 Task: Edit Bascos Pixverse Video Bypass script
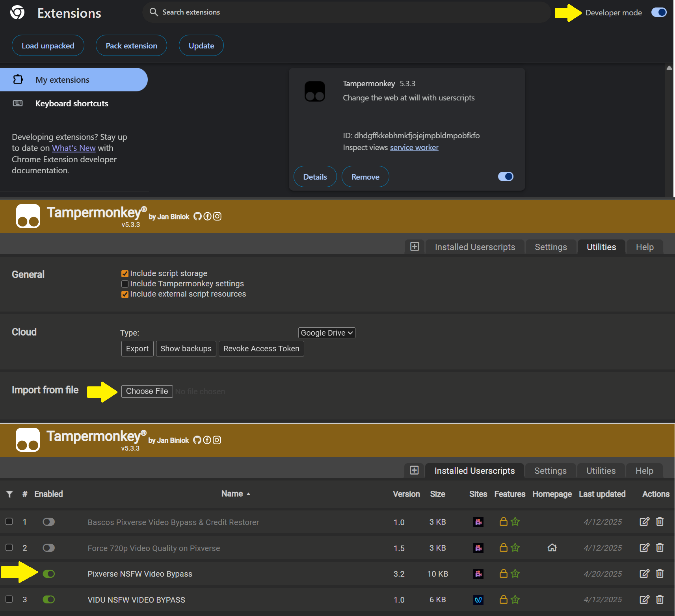tap(644, 522)
